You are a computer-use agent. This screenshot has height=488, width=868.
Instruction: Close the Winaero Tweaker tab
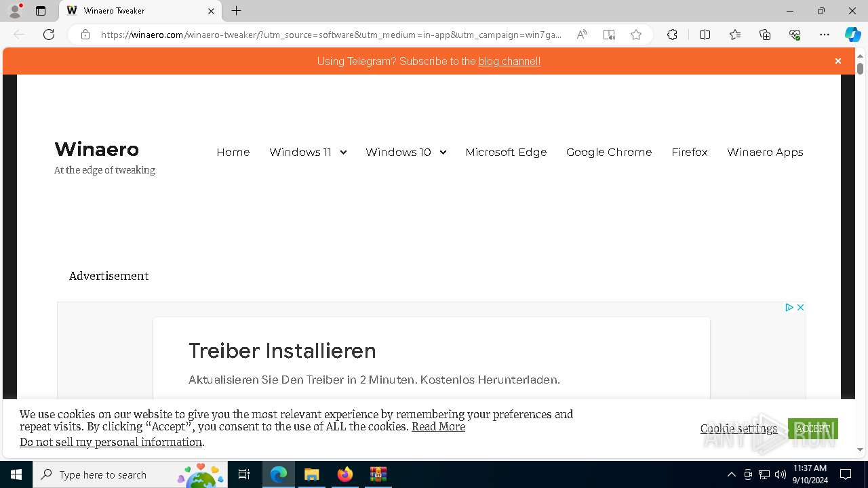(211, 11)
